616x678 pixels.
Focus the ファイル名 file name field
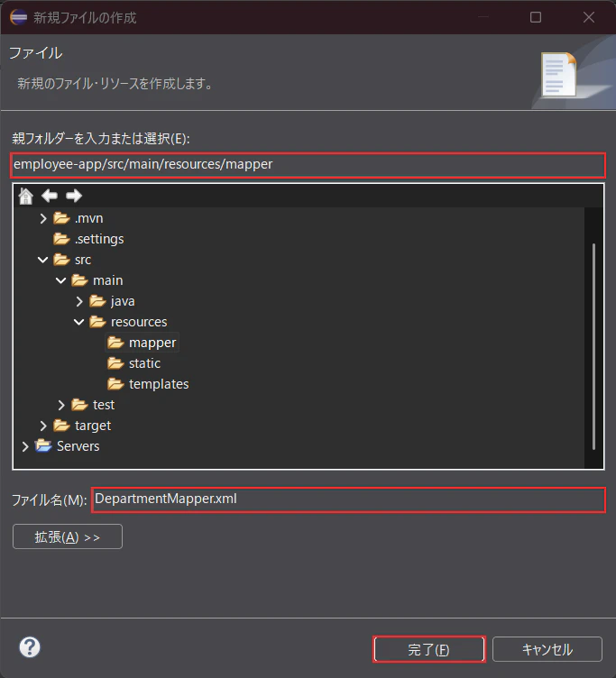348,499
